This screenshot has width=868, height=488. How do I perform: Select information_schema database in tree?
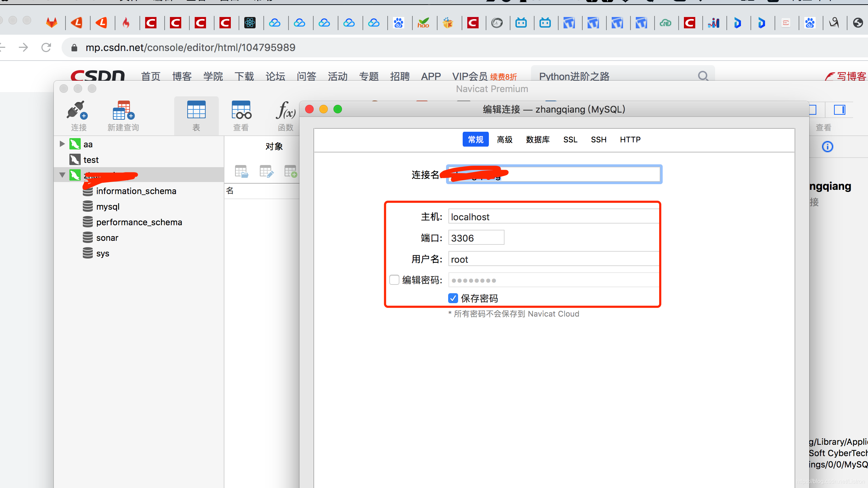[136, 191]
